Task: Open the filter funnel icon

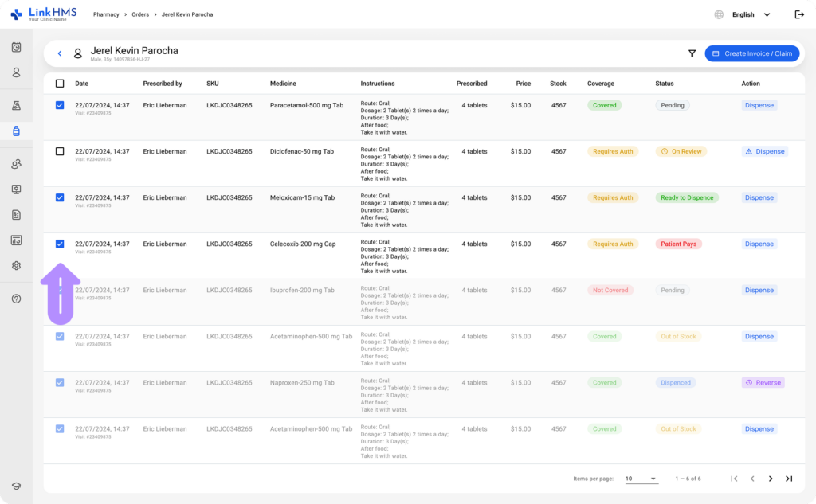Action: 692,53
